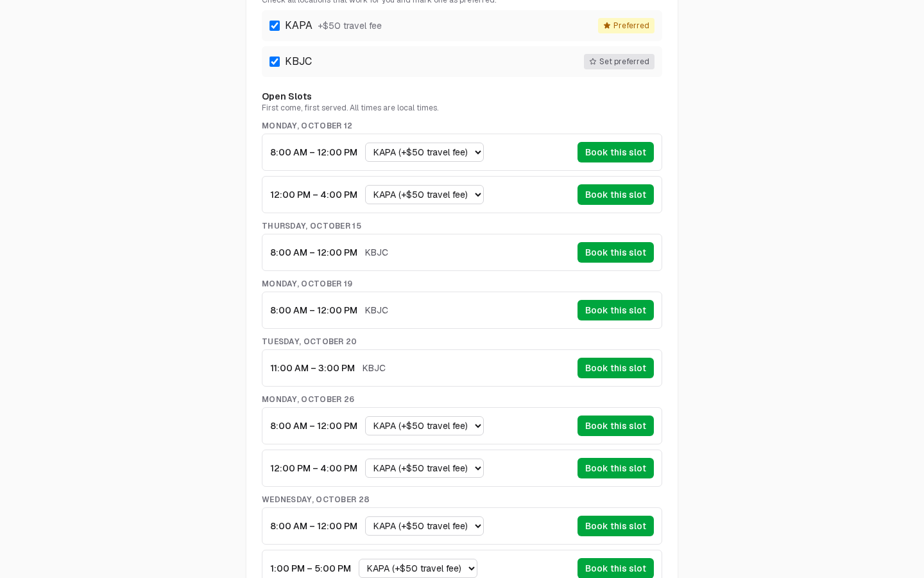
Task: Open location dropdown for October 28 8:00 AM slot
Action: pyautogui.click(x=424, y=526)
